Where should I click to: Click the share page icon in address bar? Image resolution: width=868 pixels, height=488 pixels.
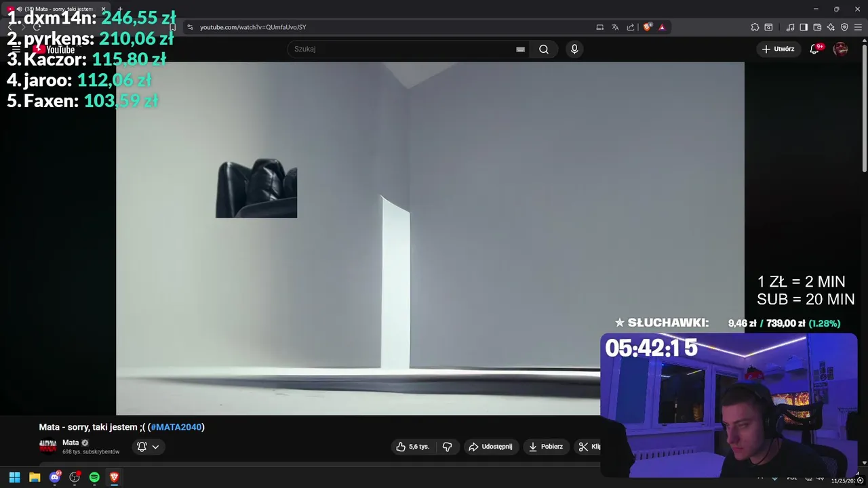631,27
